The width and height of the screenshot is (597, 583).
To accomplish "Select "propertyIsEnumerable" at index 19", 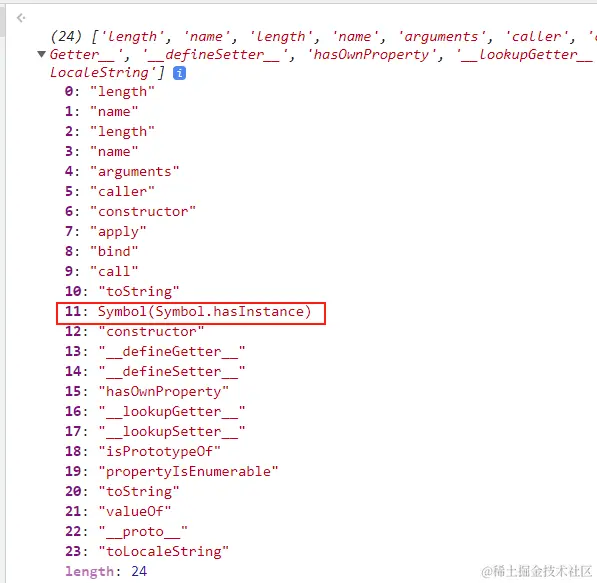I will tap(172, 471).
